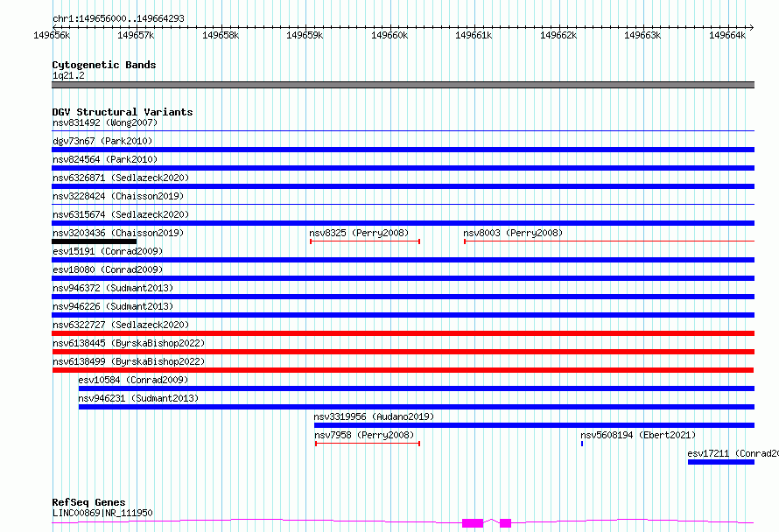Click the nsv946372 (Sudmant2013) label
The width and height of the screenshot is (779, 532).
113,288
